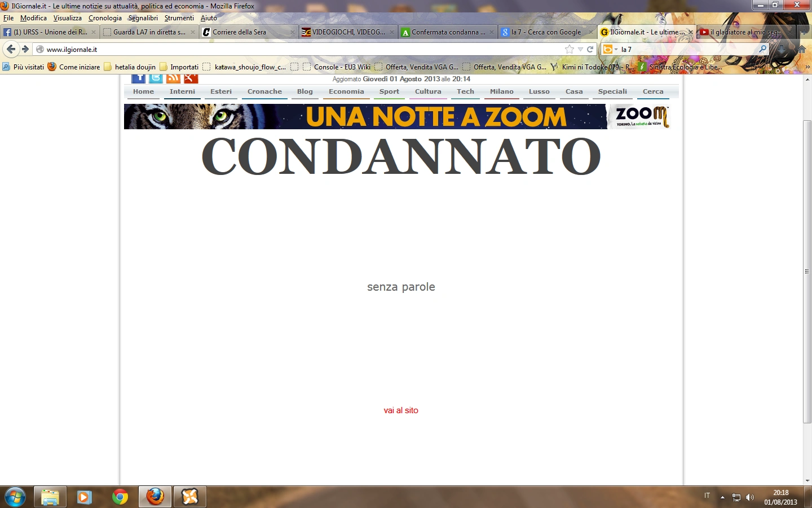The height and width of the screenshot is (508, 812).
Task: Close the IlGiornale.it tab
Action: [x=691, y=32]
